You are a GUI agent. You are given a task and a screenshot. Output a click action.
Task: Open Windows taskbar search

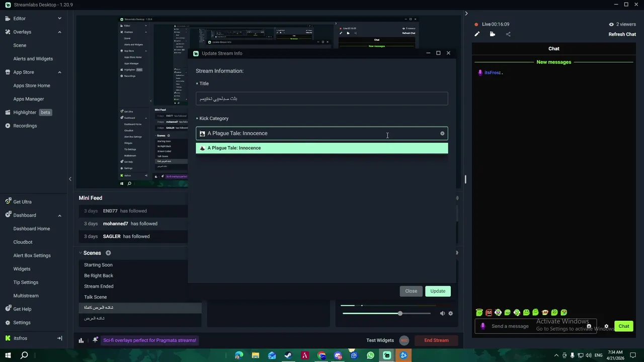tap(24, 355)
